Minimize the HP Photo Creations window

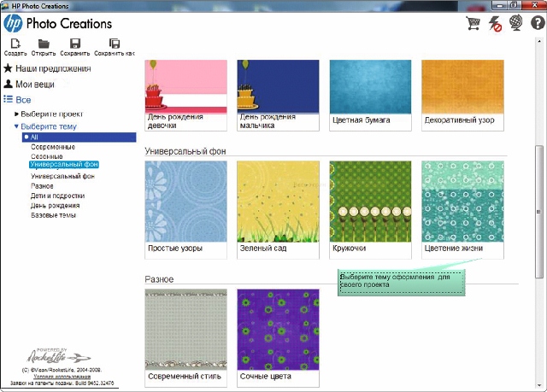[x=500, y=5]
